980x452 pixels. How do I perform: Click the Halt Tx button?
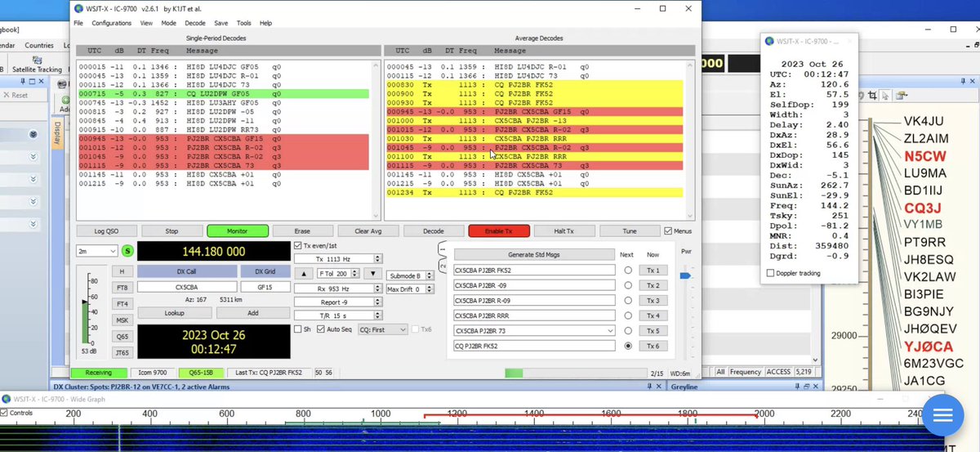coord(564,231)
